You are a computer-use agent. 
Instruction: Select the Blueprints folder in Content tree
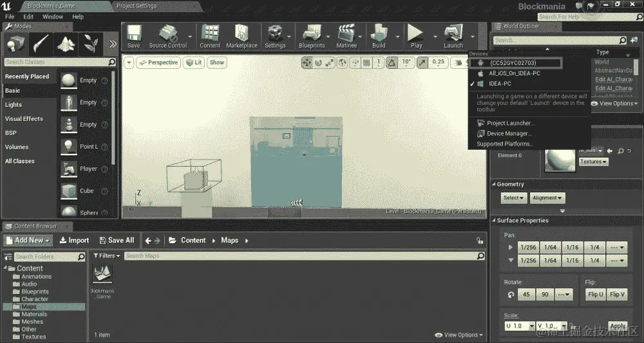click(x=35, y=292)
